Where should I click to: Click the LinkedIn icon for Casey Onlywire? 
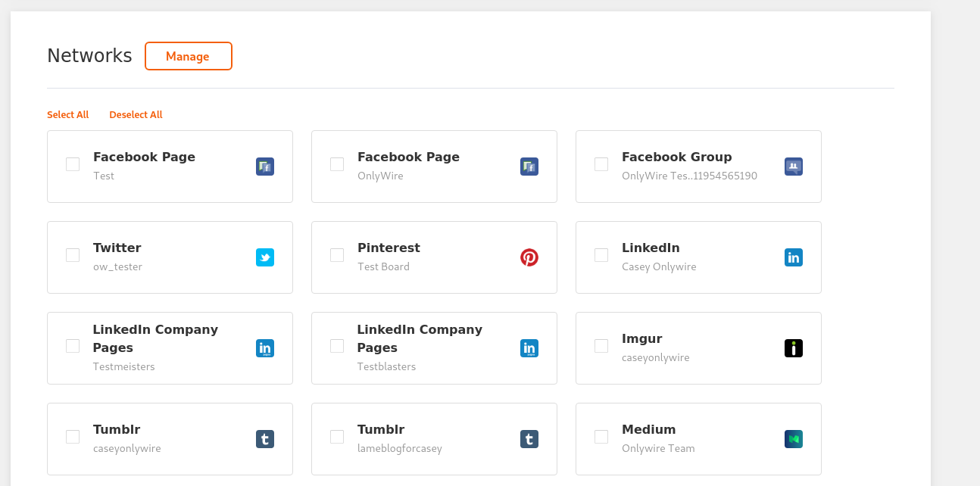(793, 257)
